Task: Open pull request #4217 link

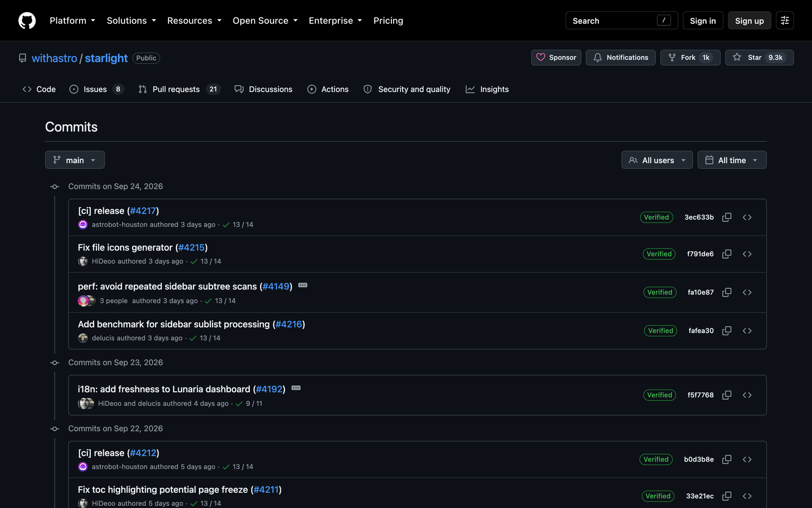Action: pyautogui.click(x=143, y=211)
